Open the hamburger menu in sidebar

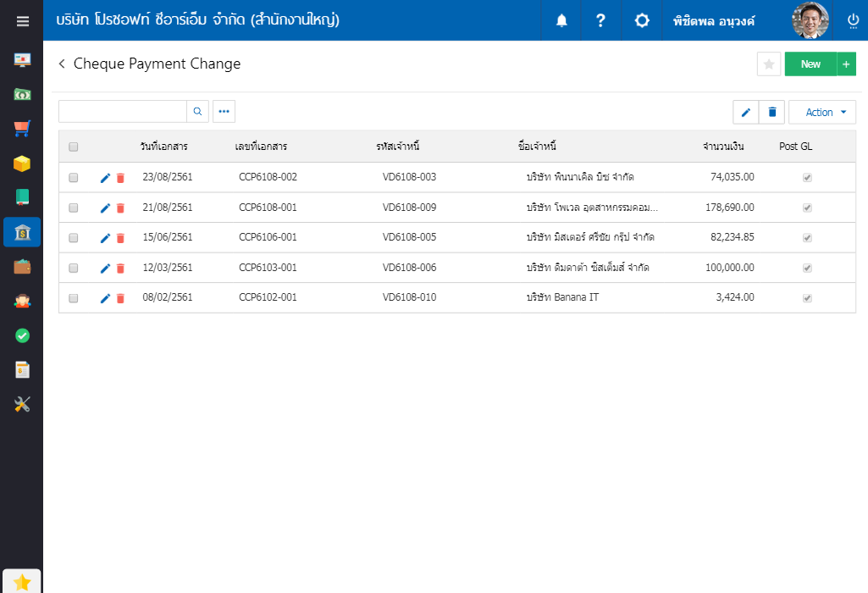pyautogui.click(x=22, y=21)
